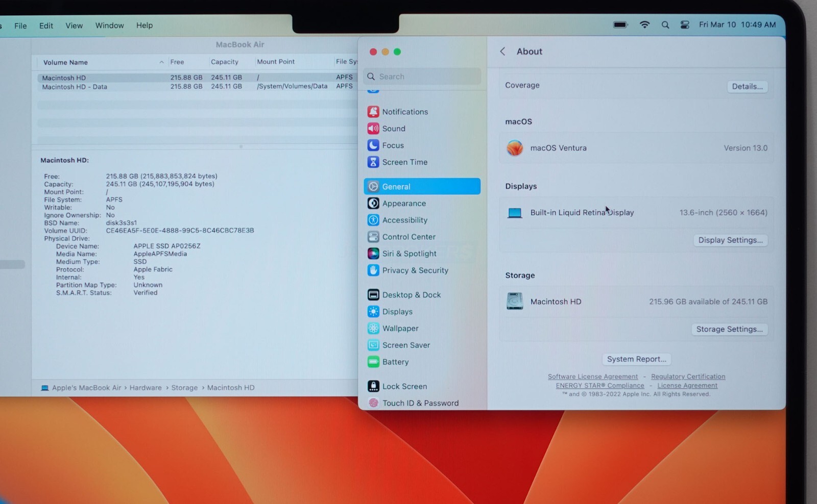
Task: Open Storage Settings
Action: [x=729, y=330]
